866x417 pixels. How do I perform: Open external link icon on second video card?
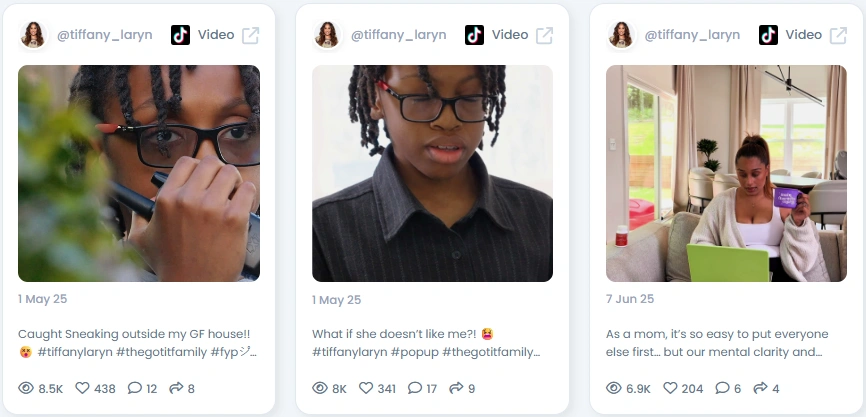coord(544,35)
